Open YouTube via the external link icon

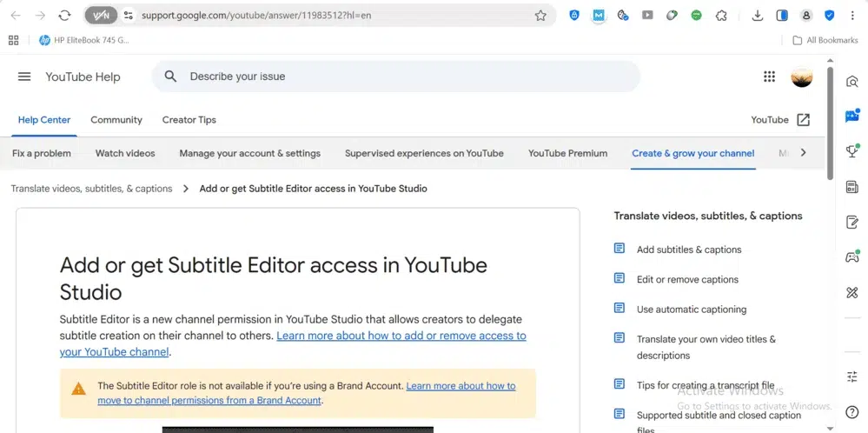point(803,120)
